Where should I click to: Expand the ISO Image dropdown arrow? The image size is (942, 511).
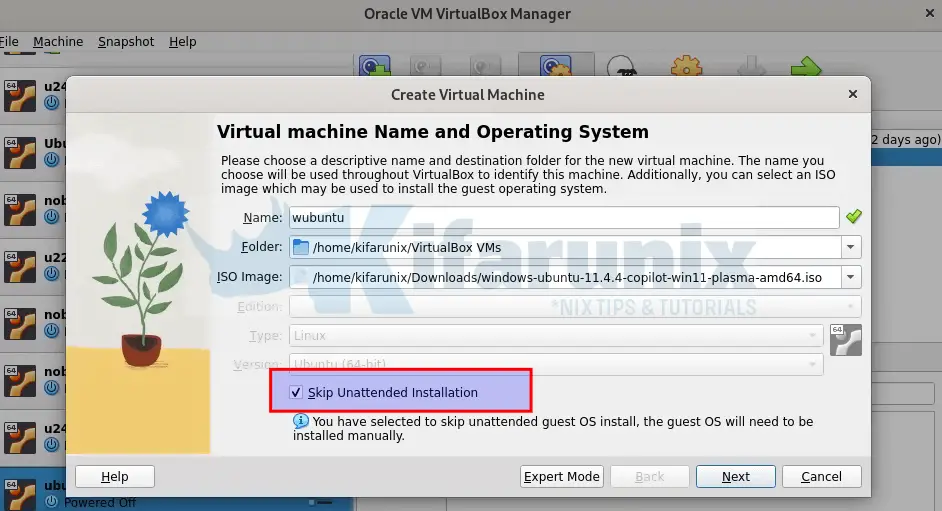tap(851, 277)
